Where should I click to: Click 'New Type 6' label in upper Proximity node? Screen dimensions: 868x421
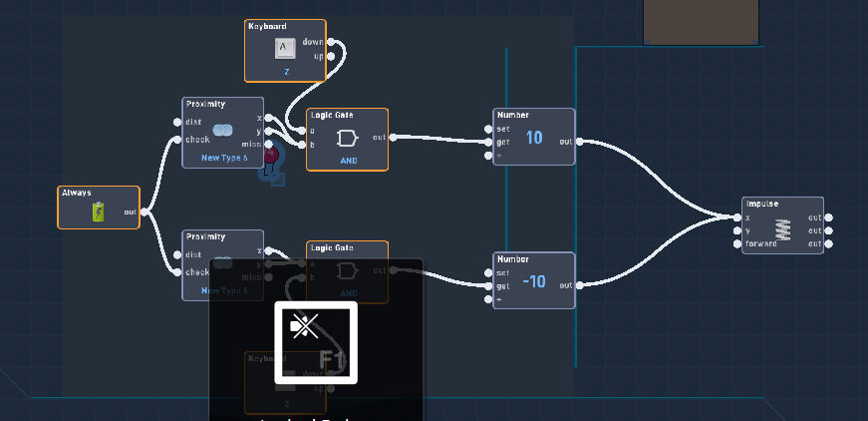pyautogui.click(x=224, y=158)
